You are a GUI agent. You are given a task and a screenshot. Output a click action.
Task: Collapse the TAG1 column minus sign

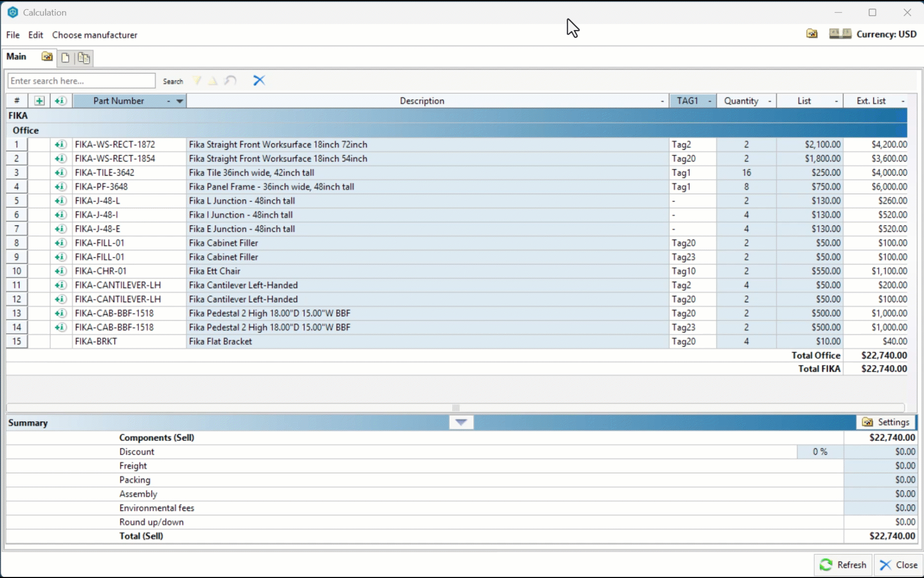click(710, 101)
